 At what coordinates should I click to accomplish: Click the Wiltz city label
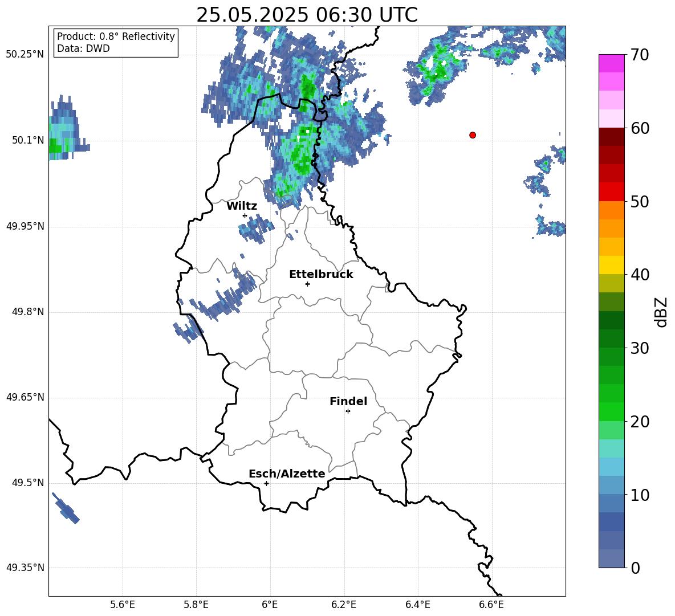pos(242,206)
